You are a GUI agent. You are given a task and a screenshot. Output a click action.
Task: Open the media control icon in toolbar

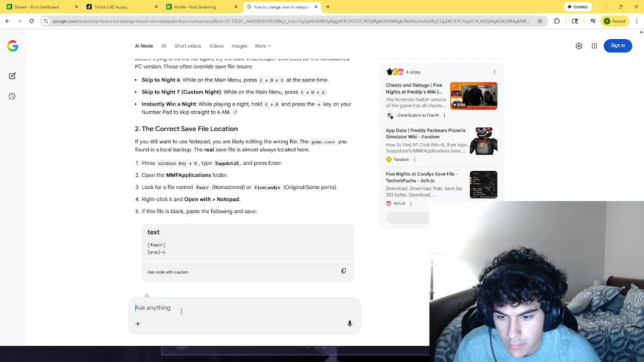click(x=593, y=21)
